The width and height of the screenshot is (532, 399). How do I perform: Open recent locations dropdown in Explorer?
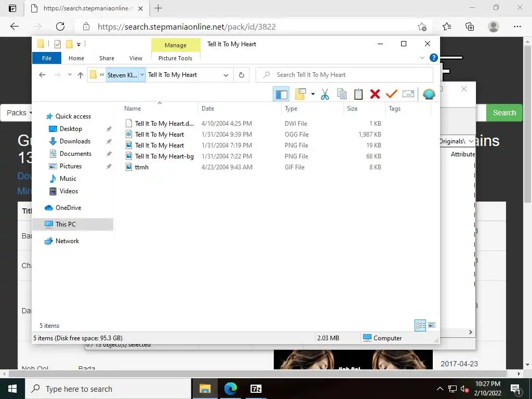[x=70, y=75]
